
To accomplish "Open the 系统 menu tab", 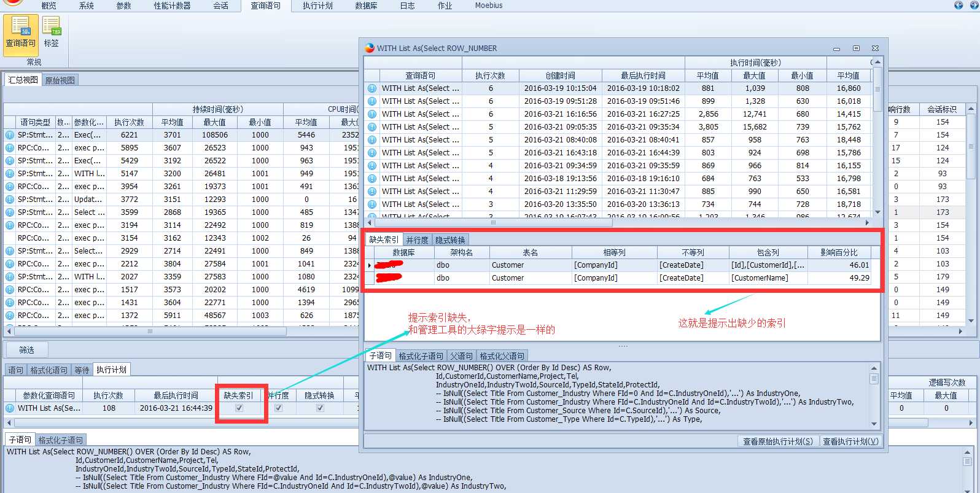I will [x=87, y=6].
